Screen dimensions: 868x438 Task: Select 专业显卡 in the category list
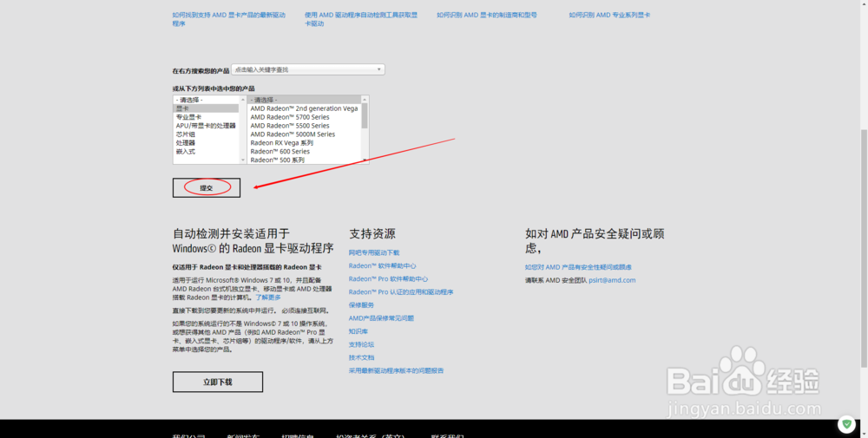point(206,117)
